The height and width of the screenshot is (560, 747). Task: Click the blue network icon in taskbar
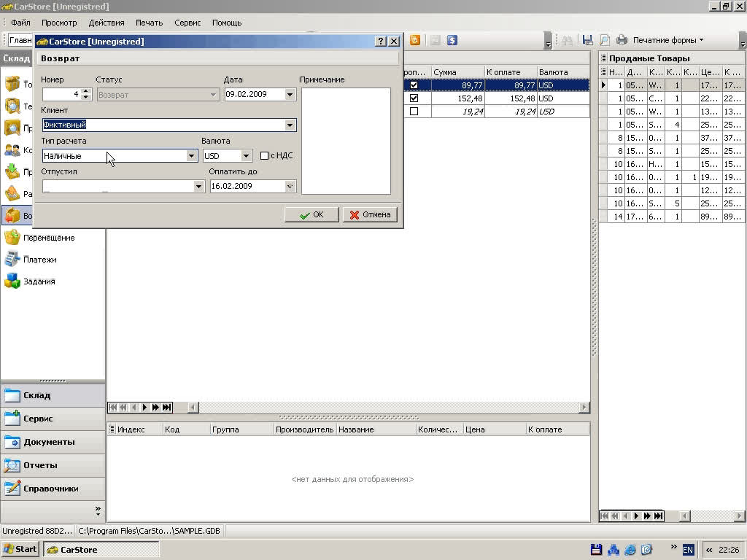point(613,550)
